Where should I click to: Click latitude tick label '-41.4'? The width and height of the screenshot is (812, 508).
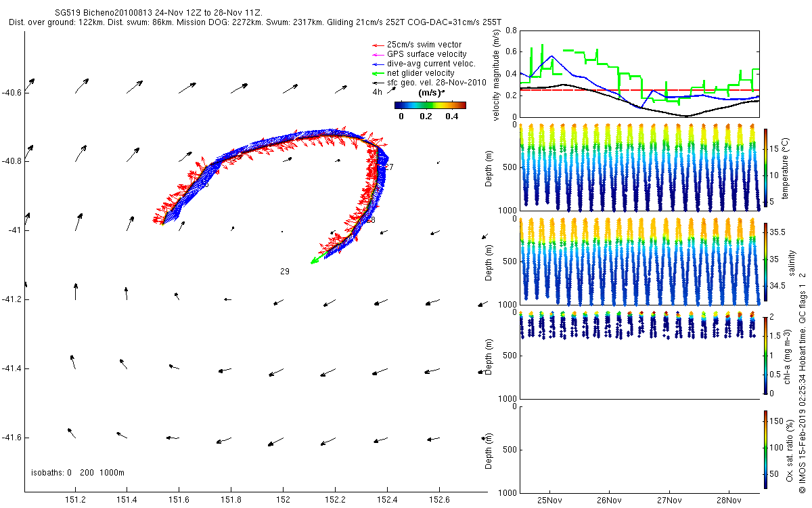click(12, 368)
